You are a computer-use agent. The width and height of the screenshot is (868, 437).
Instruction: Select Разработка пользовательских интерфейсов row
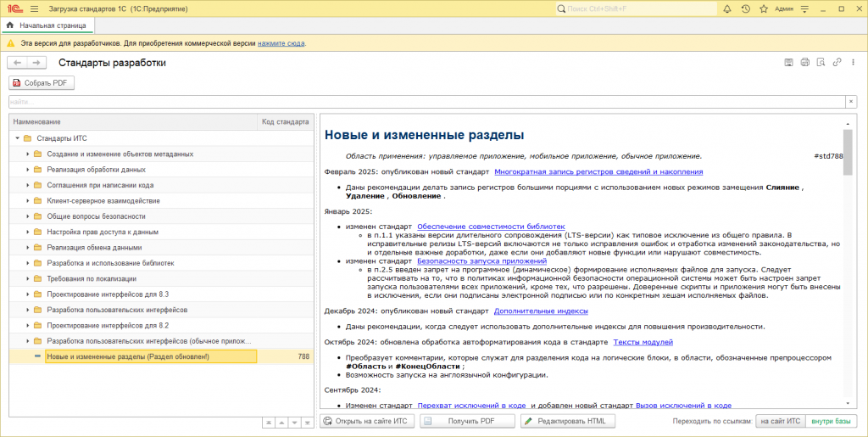(x=161, y=310)
